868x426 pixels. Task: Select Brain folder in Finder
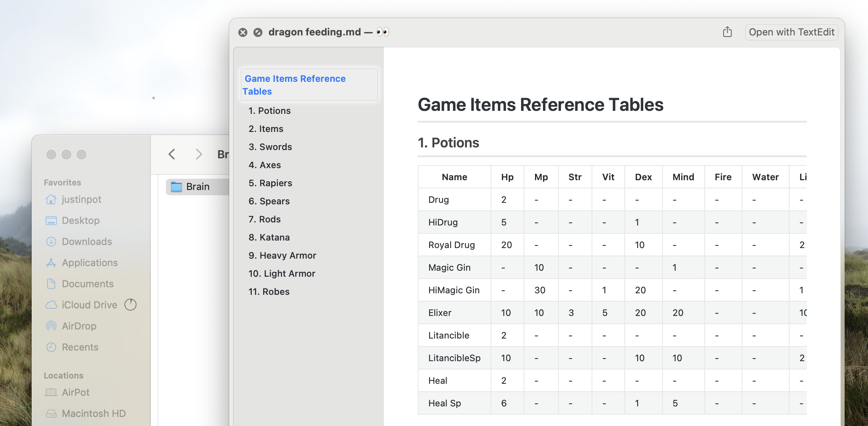197,187
